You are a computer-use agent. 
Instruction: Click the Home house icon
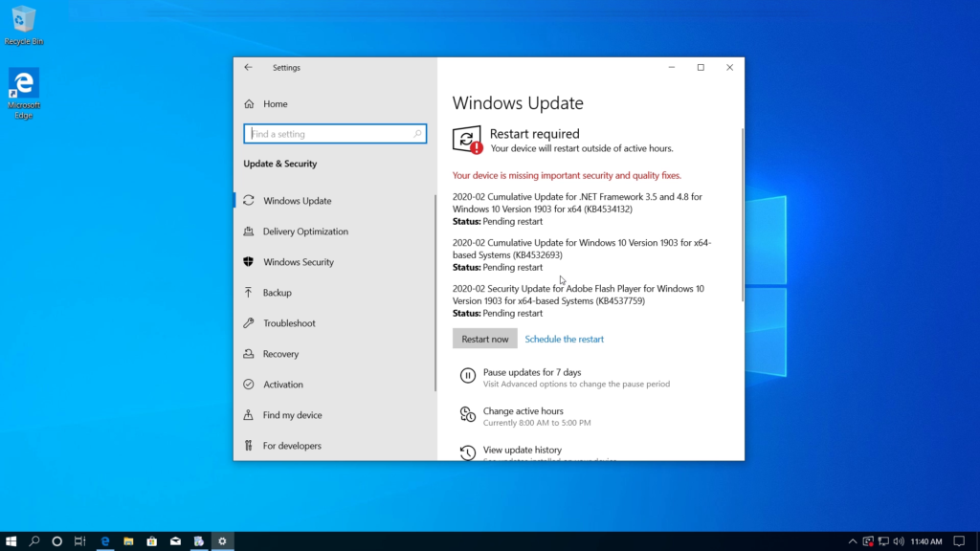[249, 103]
